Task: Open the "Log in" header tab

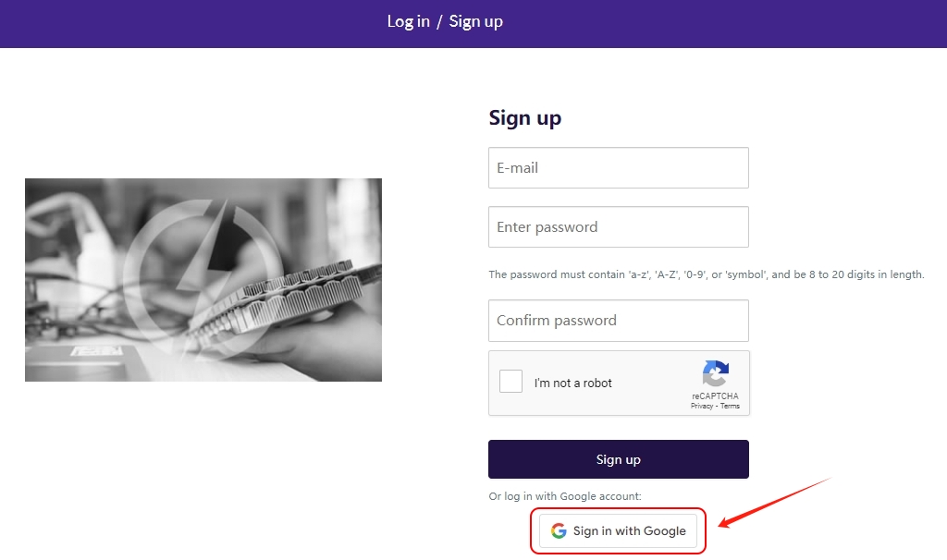Action: point(408,22)
